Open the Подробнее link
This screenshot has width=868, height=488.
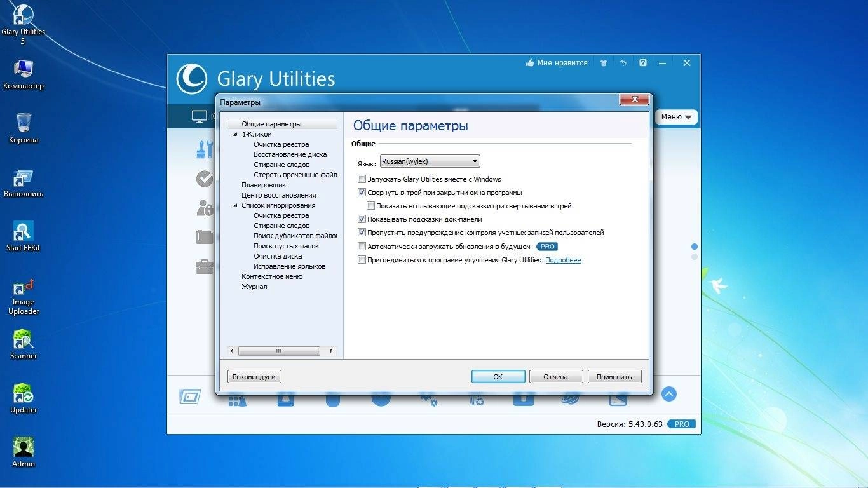[x=563, y=260]
